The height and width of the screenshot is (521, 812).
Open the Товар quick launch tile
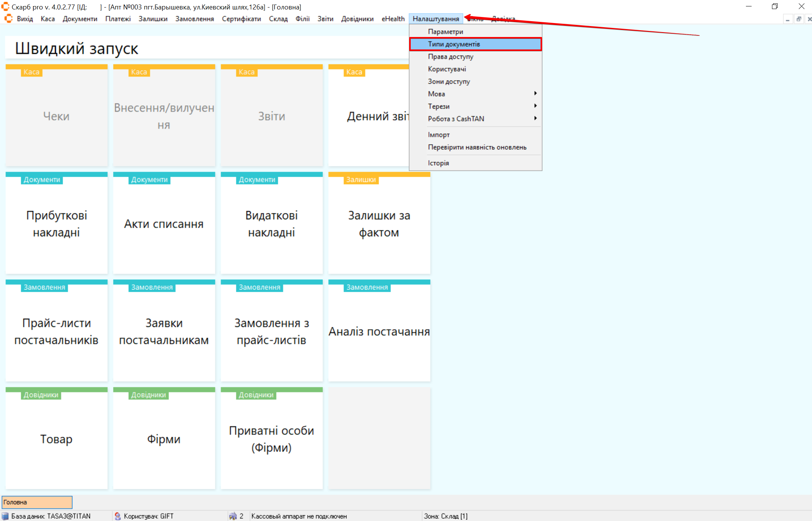(x=56, y=439)
